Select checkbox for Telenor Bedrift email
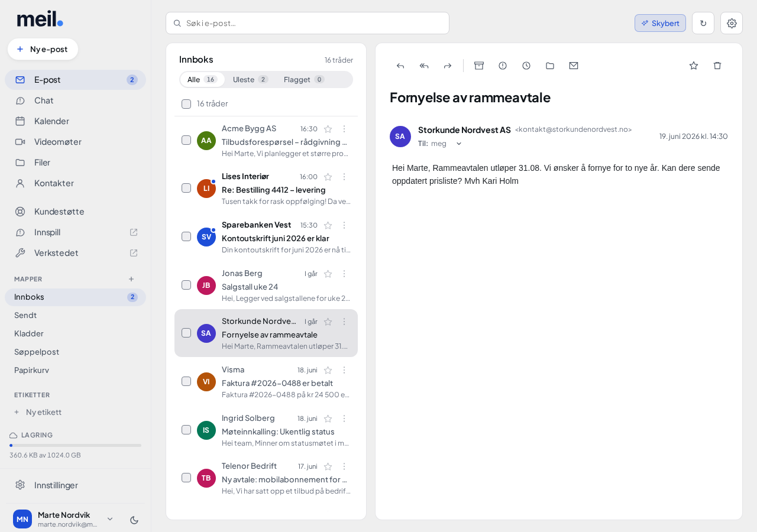757x532 pixels. click(186, 478)
